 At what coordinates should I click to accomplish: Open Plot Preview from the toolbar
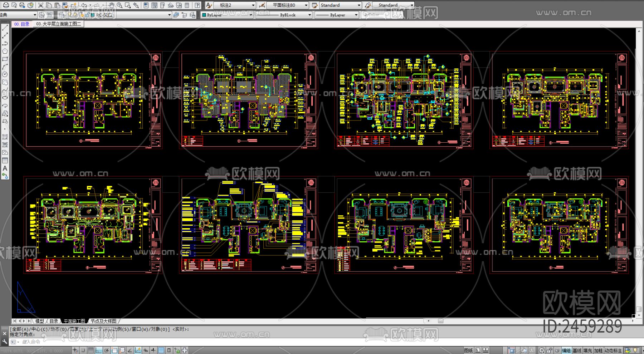(14, 5)
